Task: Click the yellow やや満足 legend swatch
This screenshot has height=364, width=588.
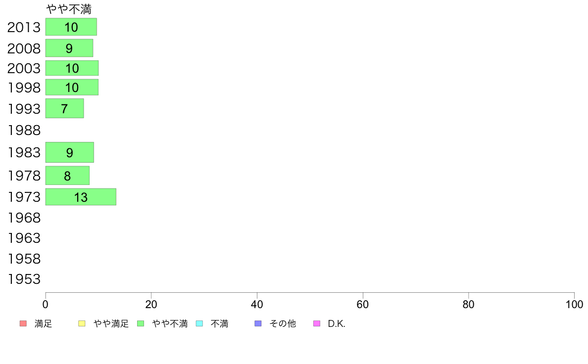Action: [82, 323]
